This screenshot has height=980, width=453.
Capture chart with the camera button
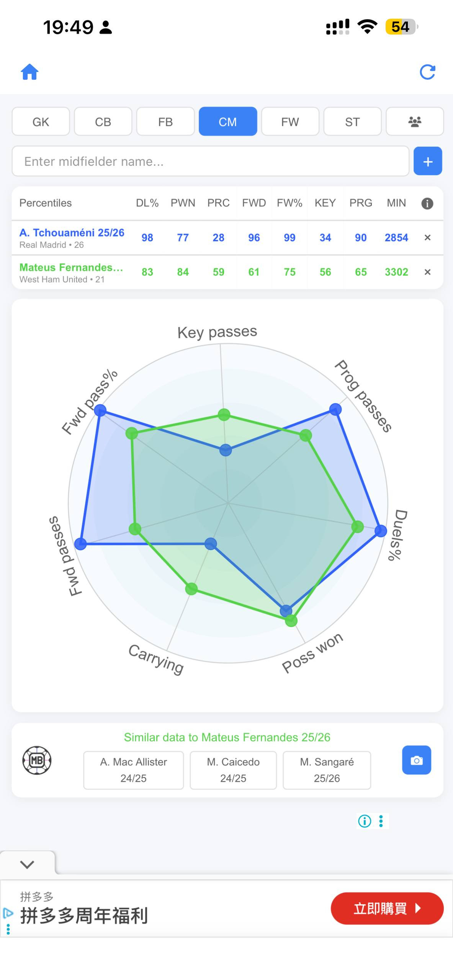point(417,760)
